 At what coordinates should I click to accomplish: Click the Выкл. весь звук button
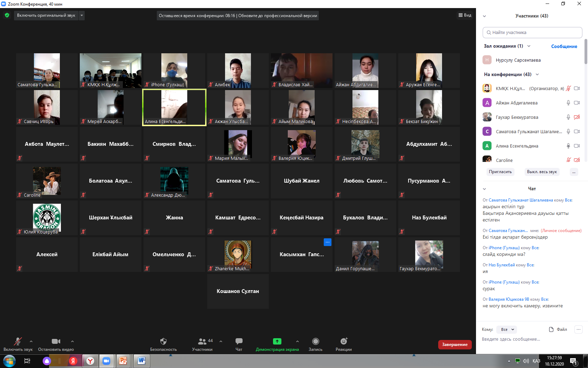point(541,172)
